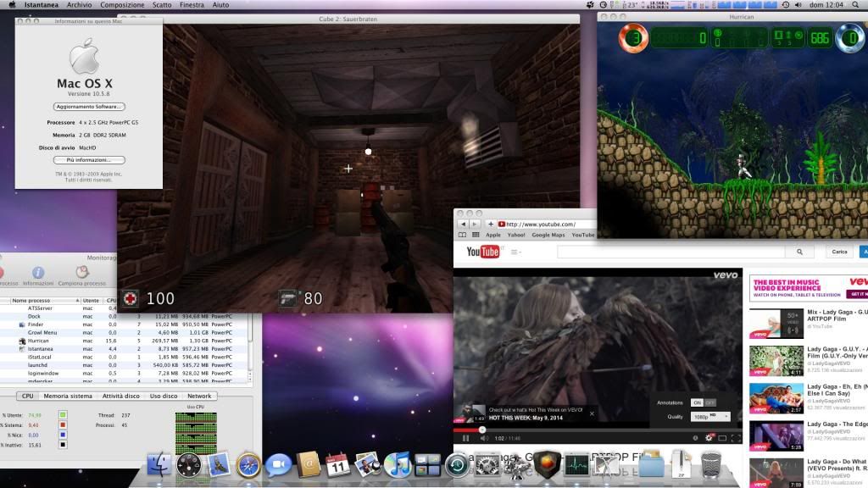Click Più informazioni button
This screenshot has height=488, width=868.
click(88, 160)
